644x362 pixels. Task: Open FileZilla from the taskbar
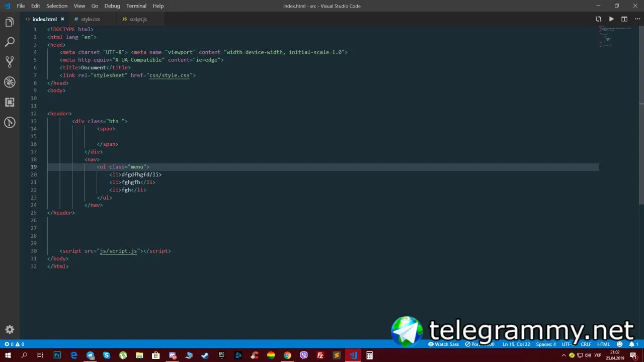[x=320, y=355]
